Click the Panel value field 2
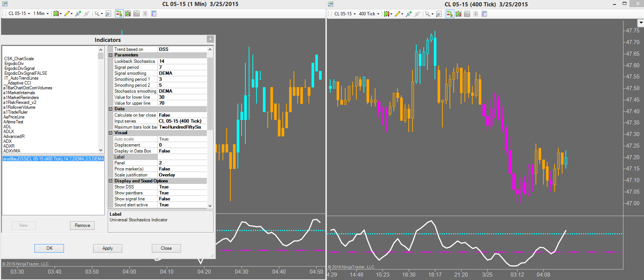Image resolution: width=644 pixels, height=280 pixels. coord(182,163)
